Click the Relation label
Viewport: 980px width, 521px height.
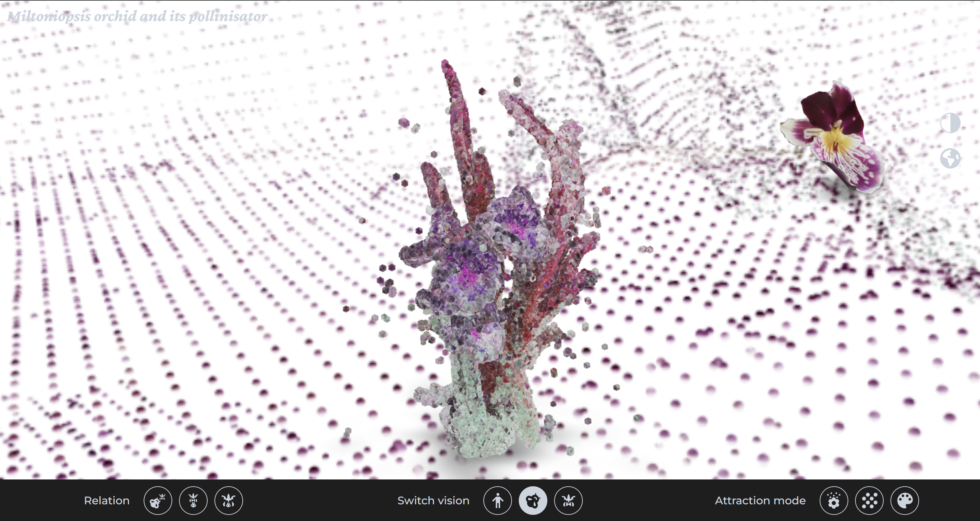[x=107, y=501]
